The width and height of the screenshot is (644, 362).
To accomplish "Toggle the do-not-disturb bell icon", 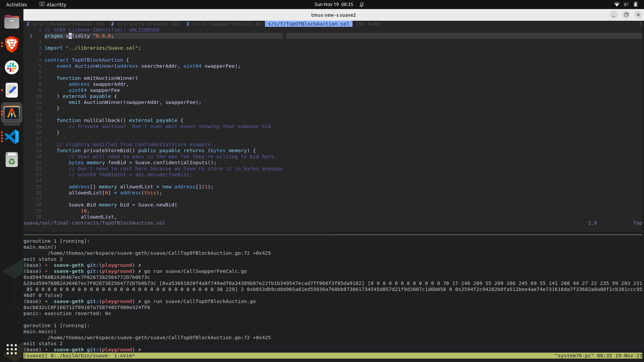I will (x=362, y=4).
